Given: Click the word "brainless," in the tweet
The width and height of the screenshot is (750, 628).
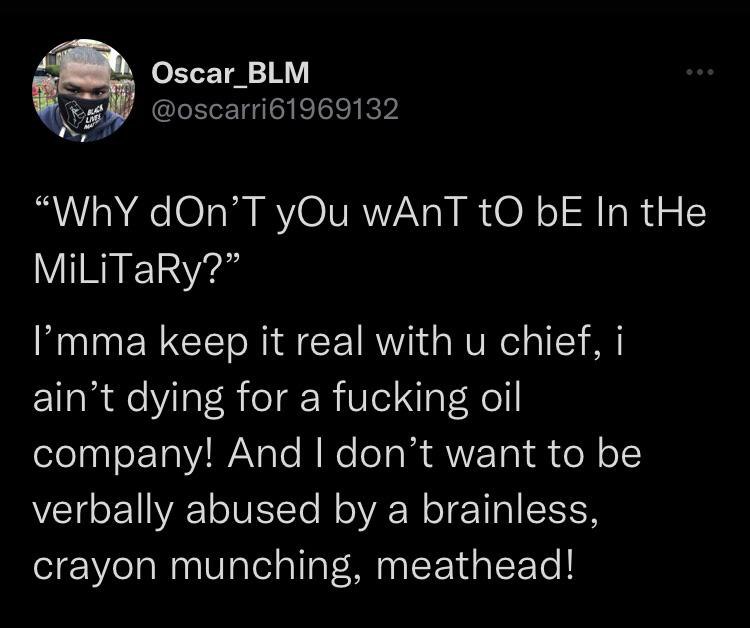Looking at the screenshot, I should coord(502,509).
